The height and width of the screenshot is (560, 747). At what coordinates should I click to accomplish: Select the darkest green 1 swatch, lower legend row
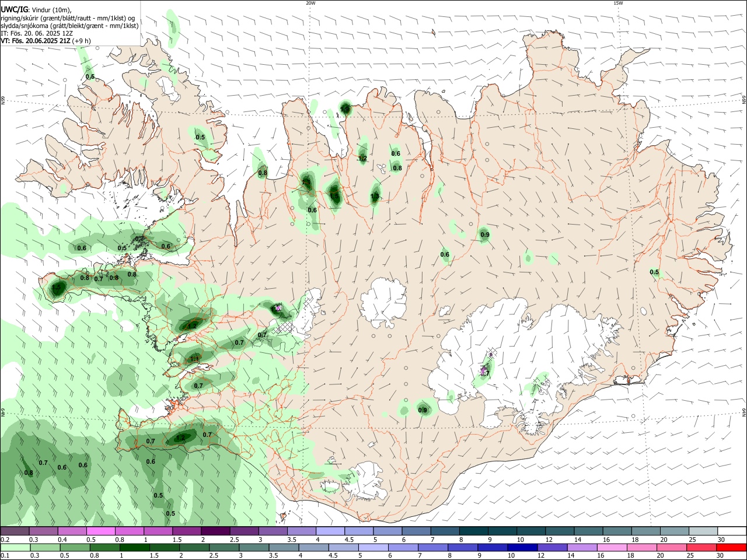pos(134,547)
